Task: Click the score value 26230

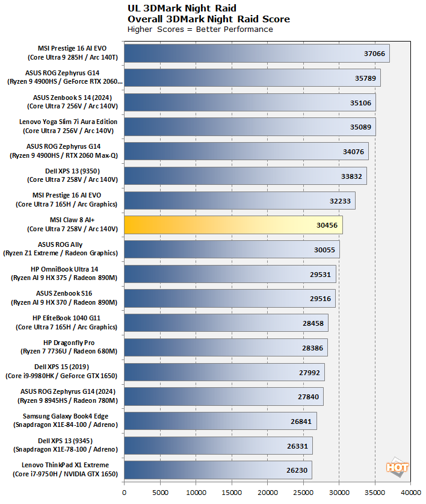Action: [297, 470]
